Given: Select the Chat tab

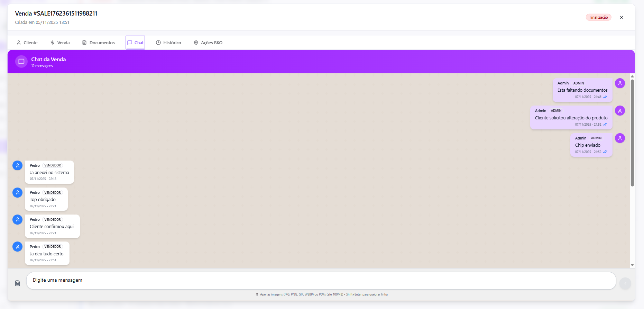Looking at the screenshot, I should tap(135, 43).
